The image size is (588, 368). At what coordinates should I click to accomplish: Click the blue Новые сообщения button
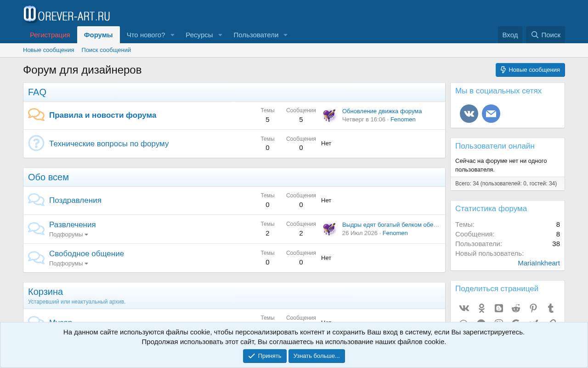[x=530, y=70]
